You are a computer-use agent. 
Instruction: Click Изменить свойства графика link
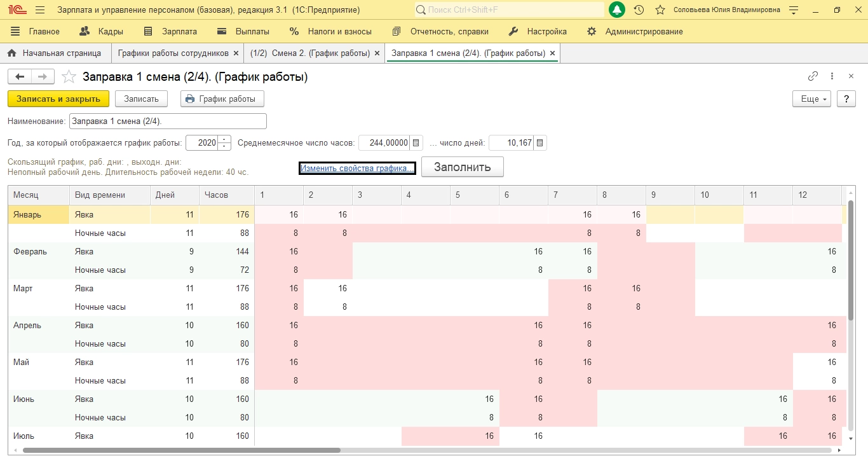(356, 168)
